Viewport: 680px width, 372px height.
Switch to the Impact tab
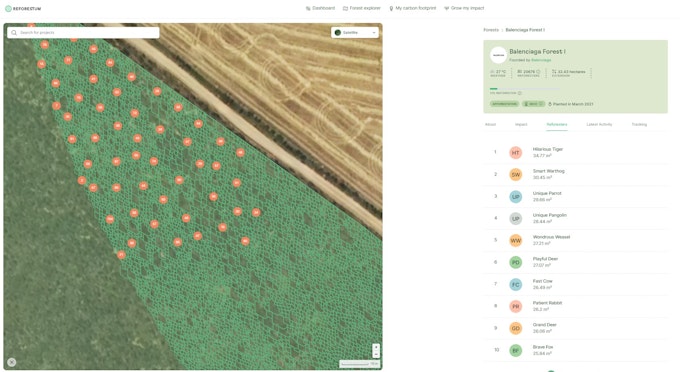(521, 124)
